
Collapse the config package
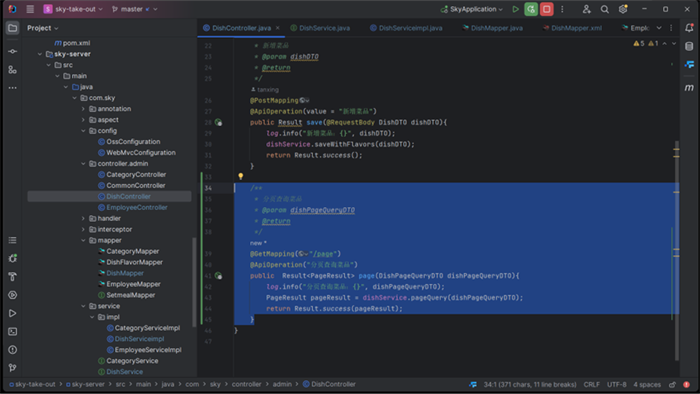(83, 131)
